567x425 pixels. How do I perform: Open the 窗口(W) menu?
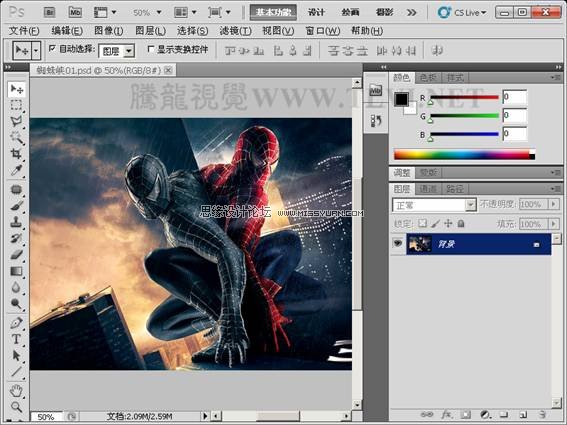point(323,31)
